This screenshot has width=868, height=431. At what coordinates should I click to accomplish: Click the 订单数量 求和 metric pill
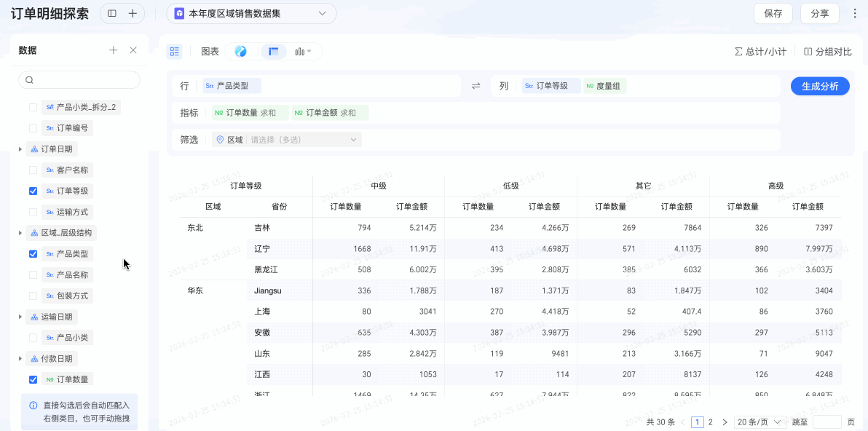point(250,113)
